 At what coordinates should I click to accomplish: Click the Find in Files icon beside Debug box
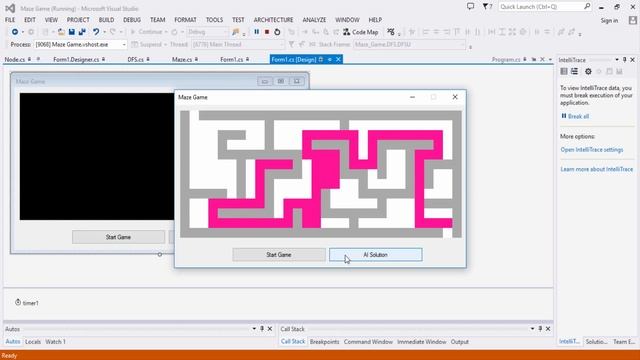[x=236, y=32]
